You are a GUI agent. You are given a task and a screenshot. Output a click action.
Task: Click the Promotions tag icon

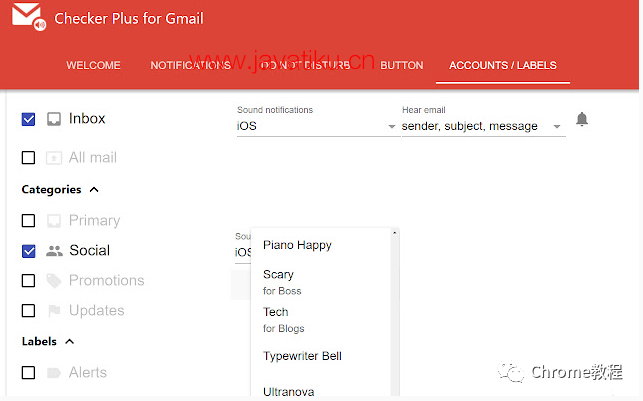point(54,281)
